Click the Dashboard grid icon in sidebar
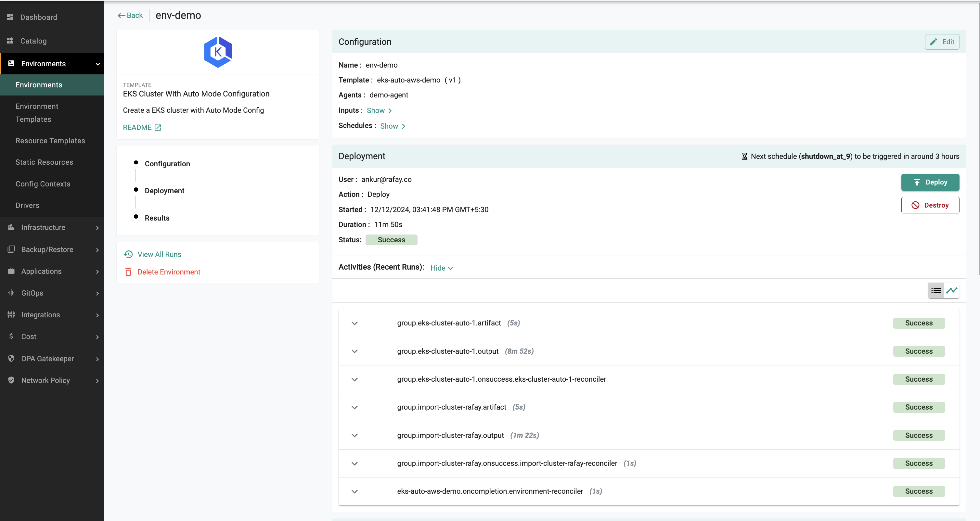The width and height of the screenshot is (980, 521). (10, 17)
